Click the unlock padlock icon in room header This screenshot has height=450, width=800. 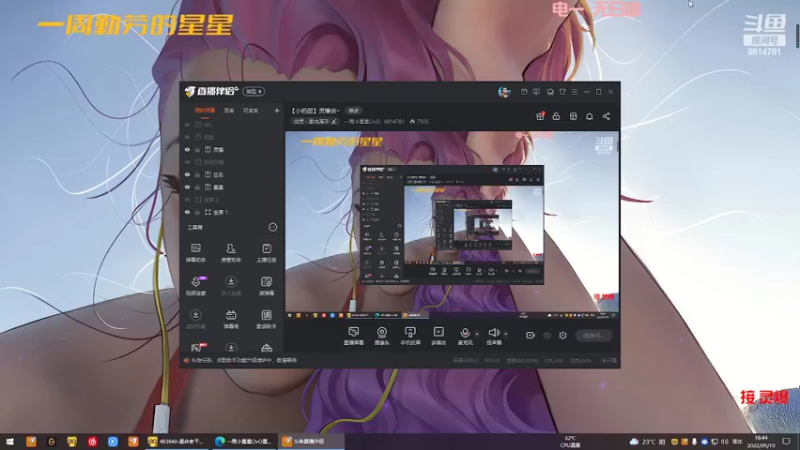tap(556, 116)
